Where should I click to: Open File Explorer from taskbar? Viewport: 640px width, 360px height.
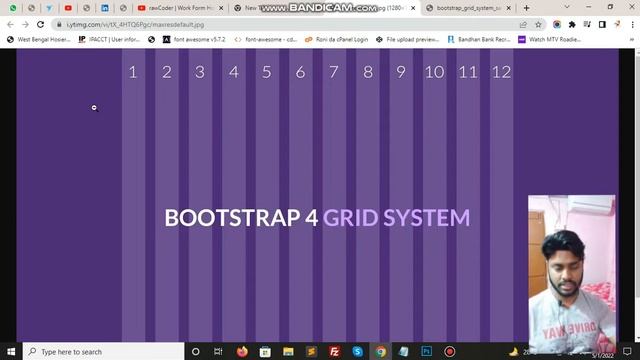pos(288,351)
